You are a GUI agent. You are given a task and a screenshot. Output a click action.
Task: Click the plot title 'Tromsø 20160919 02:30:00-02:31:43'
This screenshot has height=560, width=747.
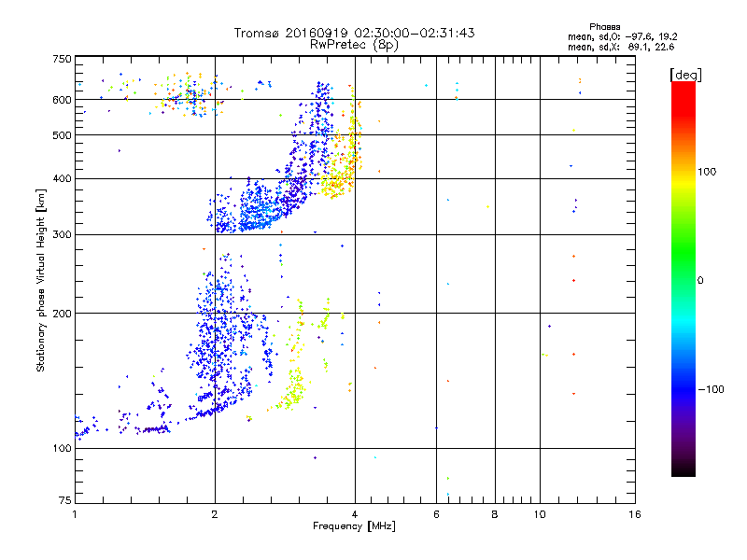pyautogui.click(x=354, y=33)
